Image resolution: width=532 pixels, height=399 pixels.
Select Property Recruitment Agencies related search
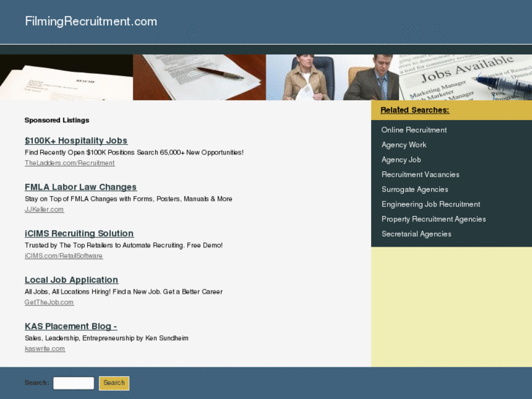pos(434,220)
